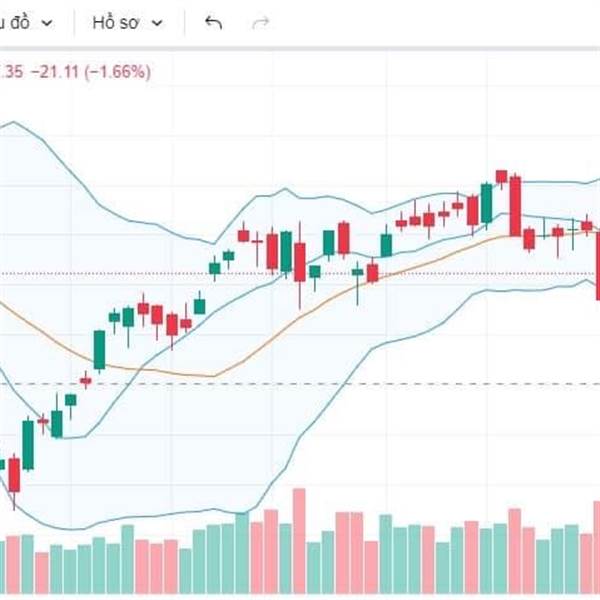This screenshot has height=600, width=600.
Task: Click the large green candle crossing the orange line
Action: [100, 348]
